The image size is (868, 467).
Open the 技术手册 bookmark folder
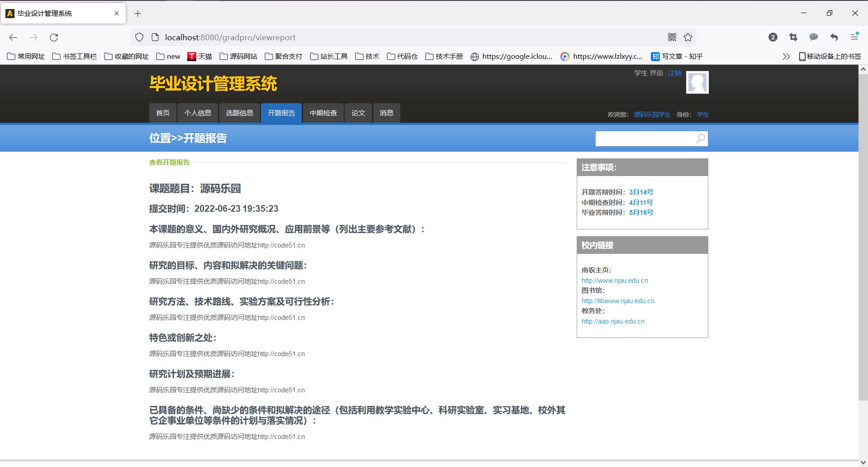pos(444,57)
